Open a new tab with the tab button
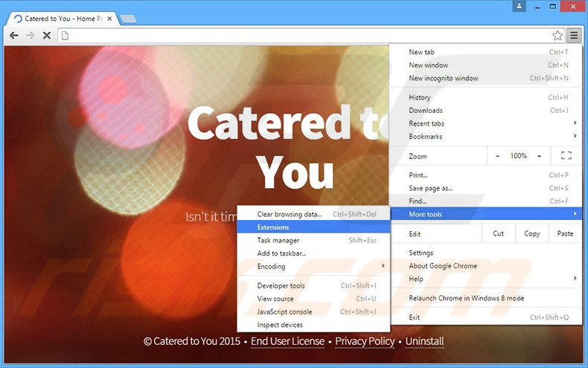Image resolution: width=588 pixels, height=368 pixels. 129,19
